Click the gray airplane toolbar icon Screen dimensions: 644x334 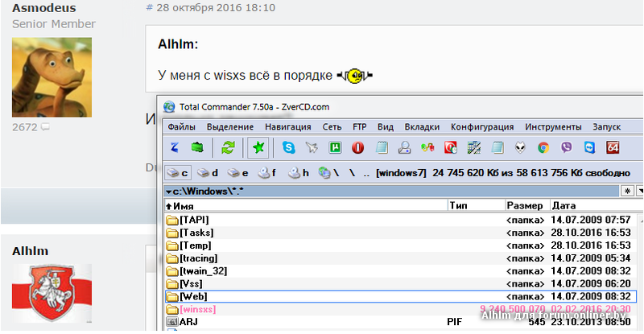tap(312, 147)
